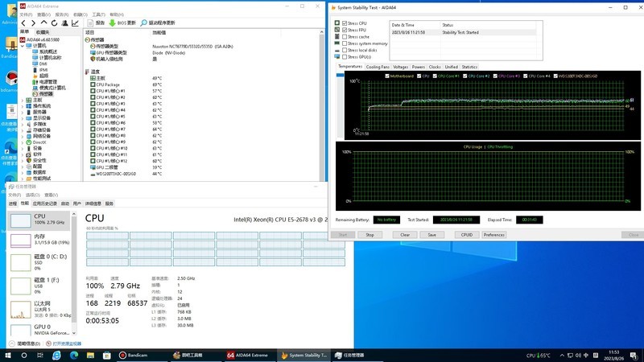Click the Stop button in stability test
The width and height of the screenshot is (644, 362).
click(x=369, y=235)
